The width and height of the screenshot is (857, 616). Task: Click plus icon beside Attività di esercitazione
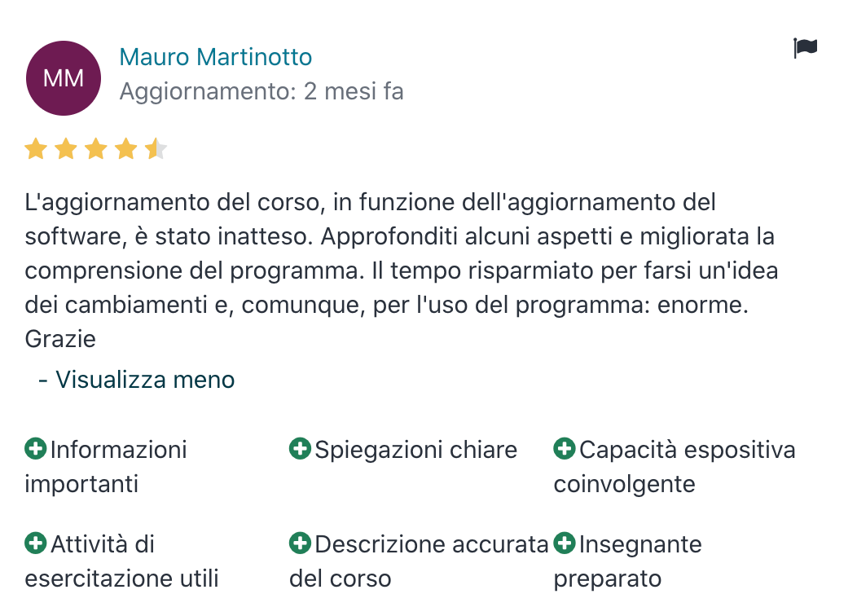[36, 543]
